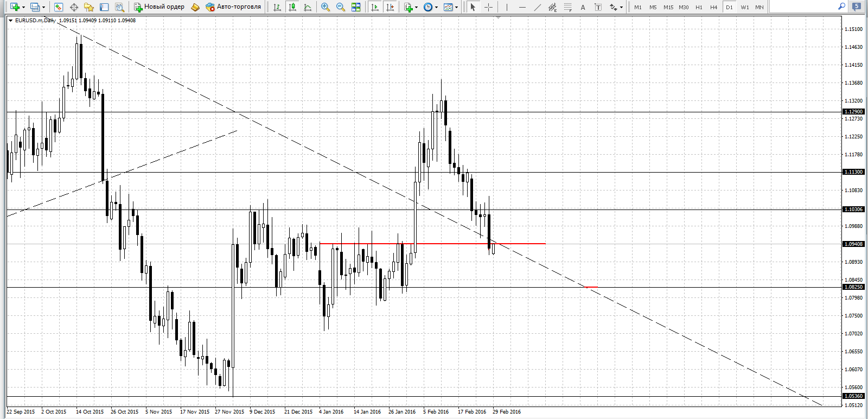Open the EURUSD.m,Daily chart title triangle
The image size is (868, 419).
(x=10, y=21)
